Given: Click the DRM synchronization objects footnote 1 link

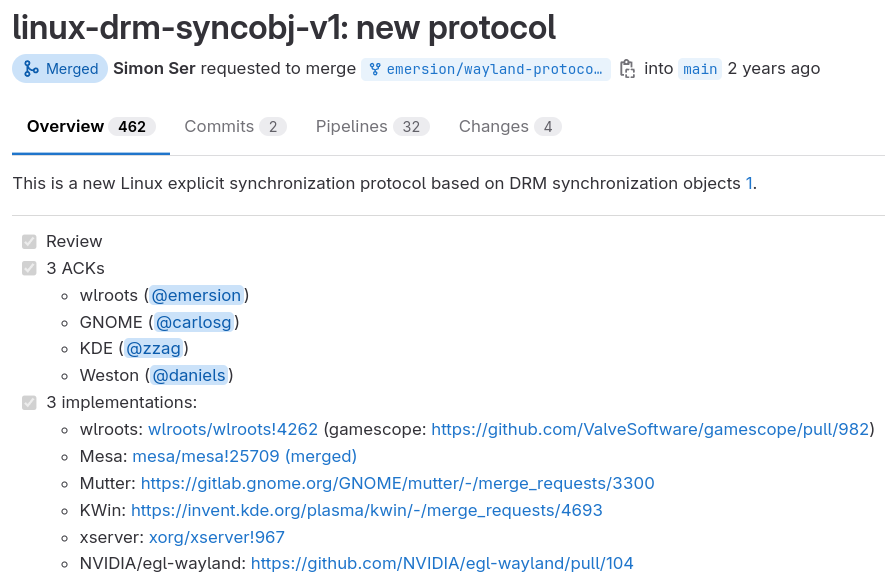Looking at the screenshot, I should [x=749, y=183].
